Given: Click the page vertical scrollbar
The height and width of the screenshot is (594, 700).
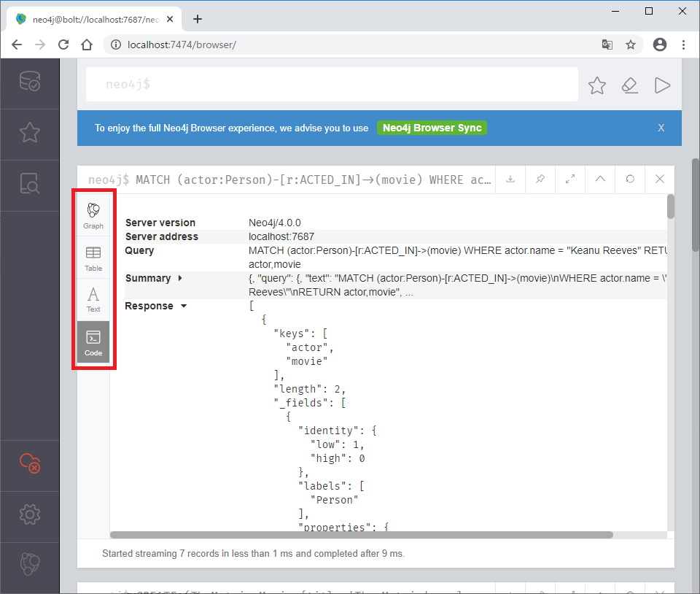Looking at the screenshot, I should (696, 206).
